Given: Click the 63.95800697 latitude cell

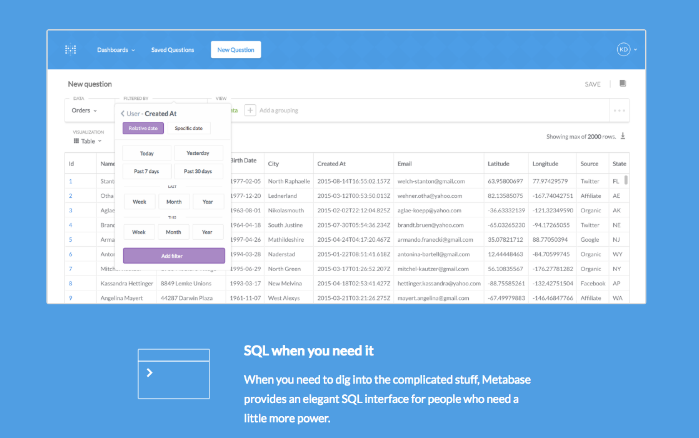Looking at the screenshot, I should click(505, 181).
